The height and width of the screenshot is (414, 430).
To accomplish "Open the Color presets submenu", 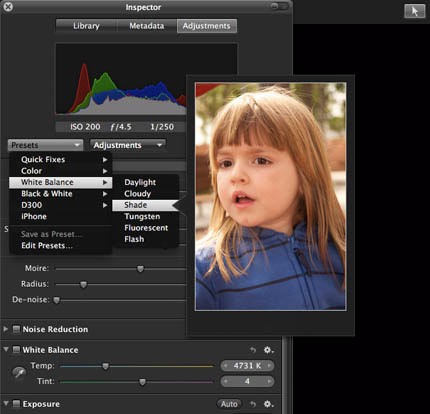I will click(x=60, y=171).
